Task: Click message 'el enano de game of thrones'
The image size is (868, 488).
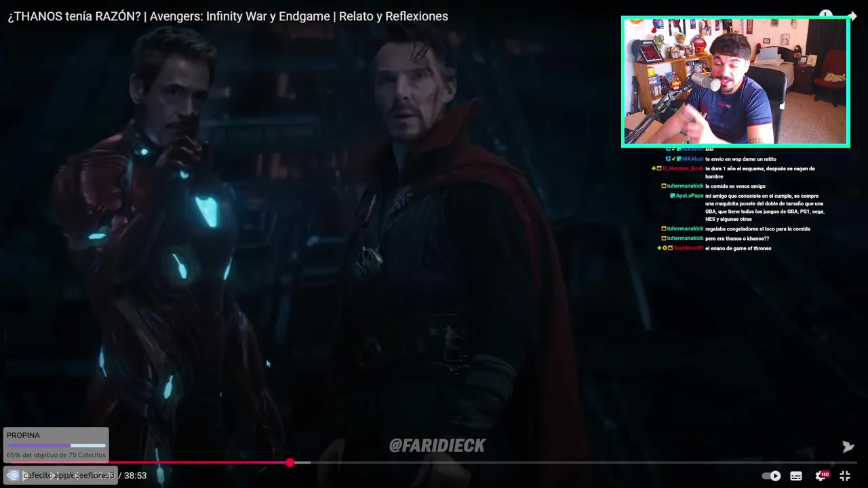Action: [x=738, y=248]
